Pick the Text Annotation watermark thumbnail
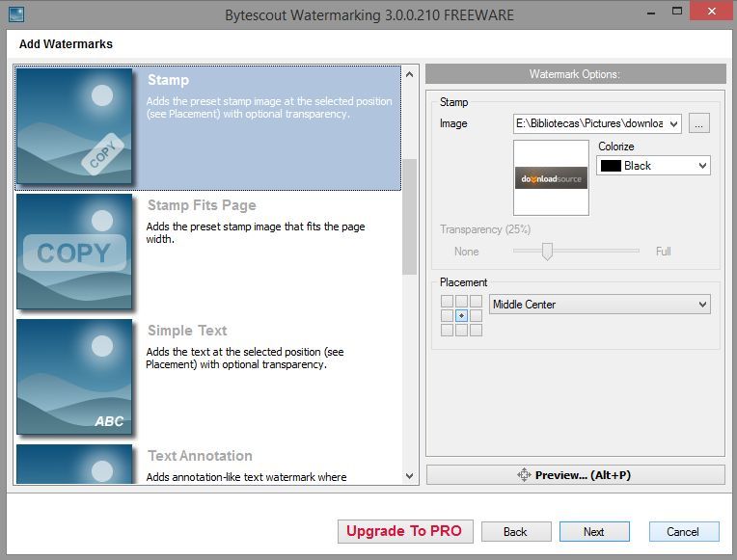The height and width of the screenshot is (560, 737). pos(74,464)
